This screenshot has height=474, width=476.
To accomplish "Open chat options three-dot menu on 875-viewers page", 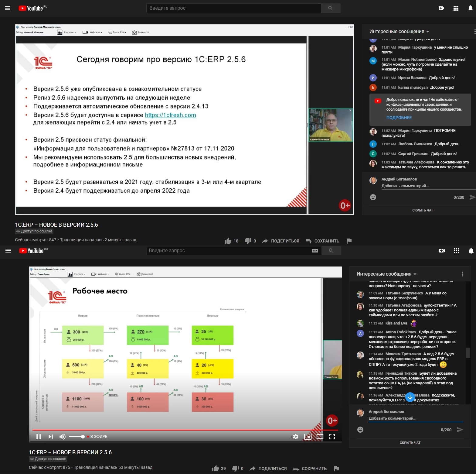I will click(462, 274).
